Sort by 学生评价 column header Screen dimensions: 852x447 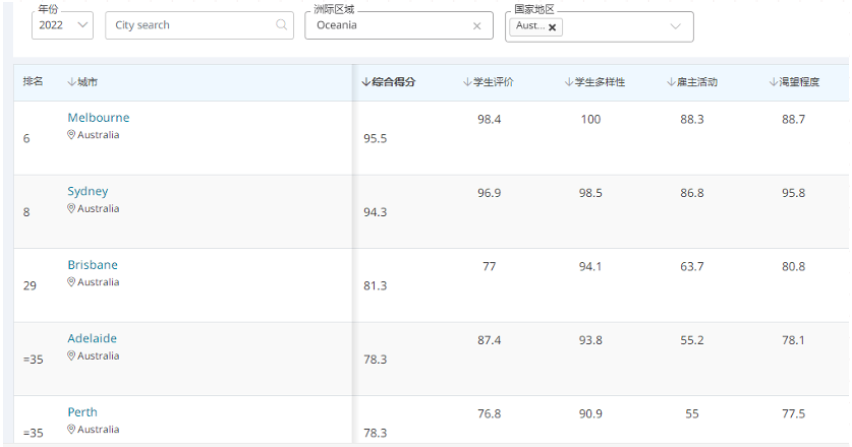pos(488,82)
